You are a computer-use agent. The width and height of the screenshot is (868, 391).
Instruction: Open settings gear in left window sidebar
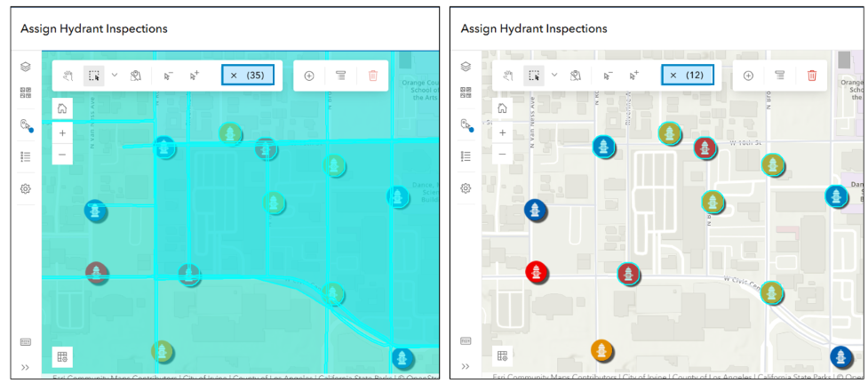25,189
